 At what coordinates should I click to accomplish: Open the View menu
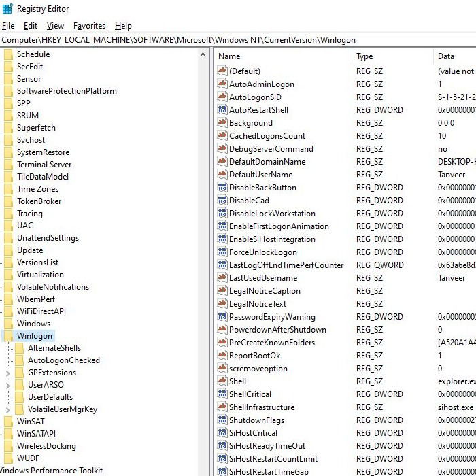click(55, 26)
